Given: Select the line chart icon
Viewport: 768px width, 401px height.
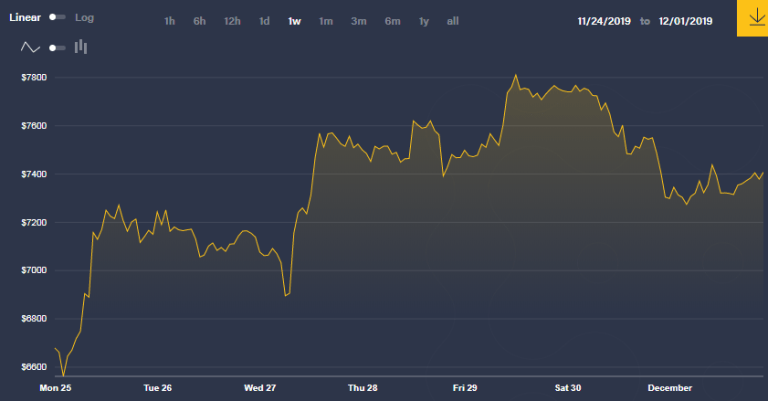Looking at the screenshot, I should pos(30,47).
